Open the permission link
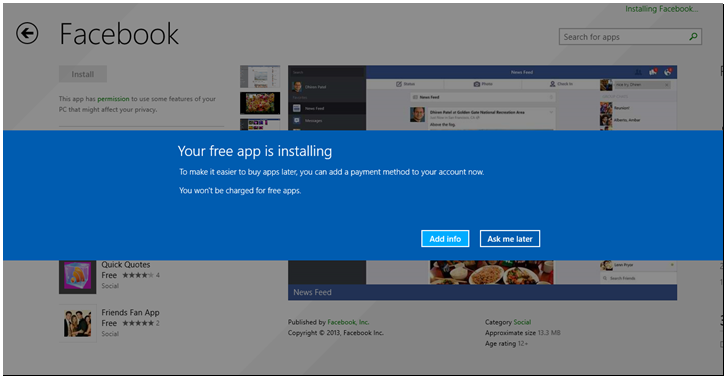Viewport: 726px width, 378px height. [x=113, y=99]
